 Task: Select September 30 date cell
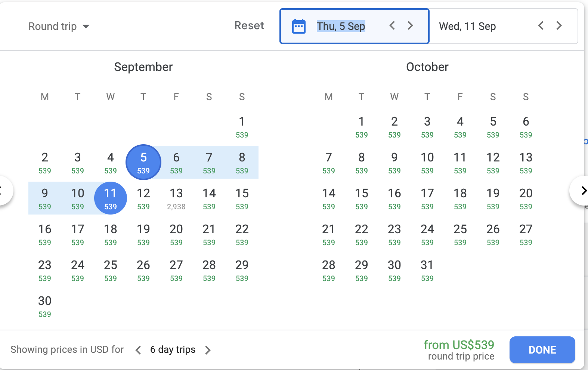click(x=45, y=306)
